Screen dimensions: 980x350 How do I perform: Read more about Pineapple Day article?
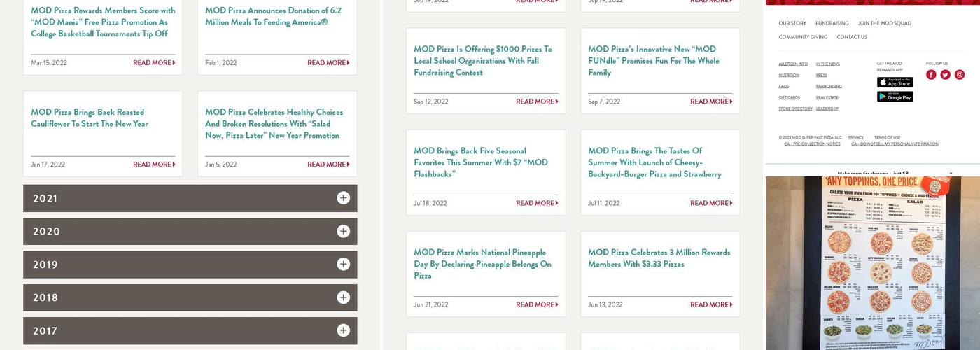(x=537, y=304)
